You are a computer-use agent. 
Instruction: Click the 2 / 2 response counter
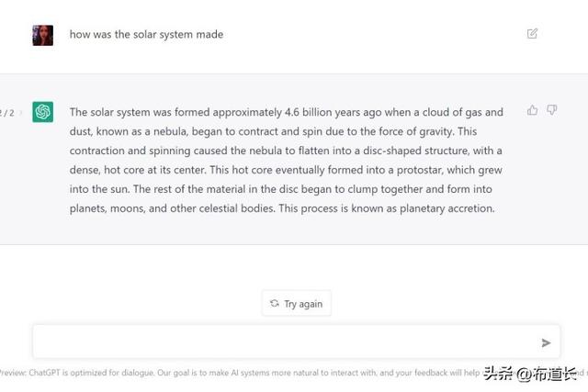7,113
